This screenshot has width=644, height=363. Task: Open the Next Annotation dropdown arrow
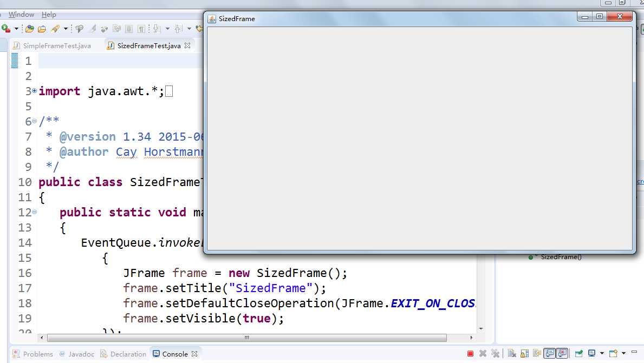pyautogui.click(x=167, y=29)
